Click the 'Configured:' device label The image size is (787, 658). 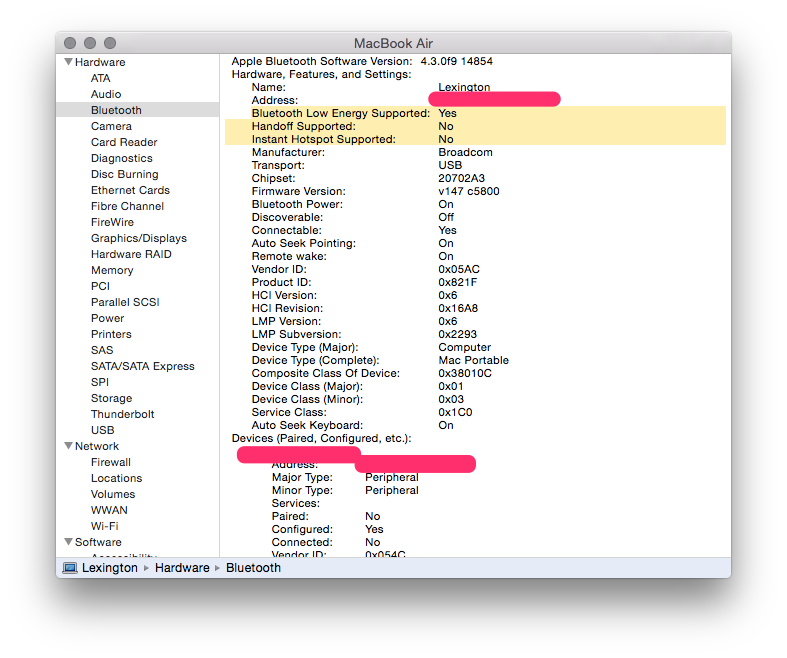click(x=302, y=530)
